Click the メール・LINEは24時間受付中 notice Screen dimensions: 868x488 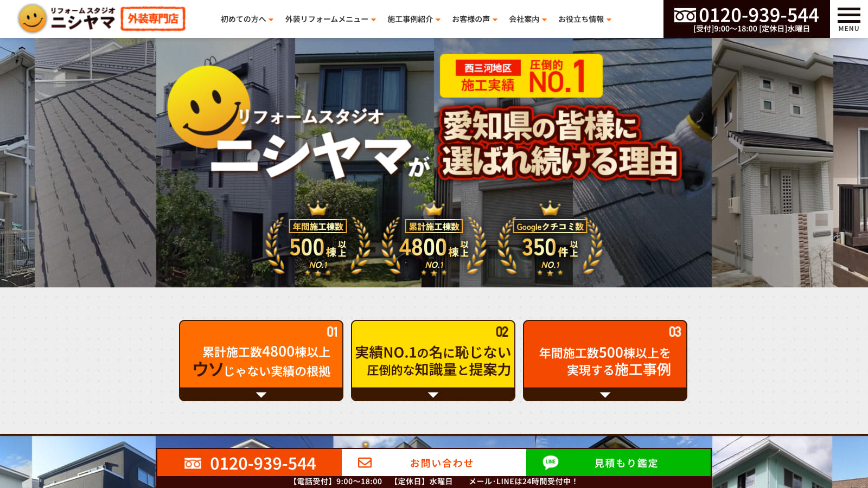click(x=522, y=481)
